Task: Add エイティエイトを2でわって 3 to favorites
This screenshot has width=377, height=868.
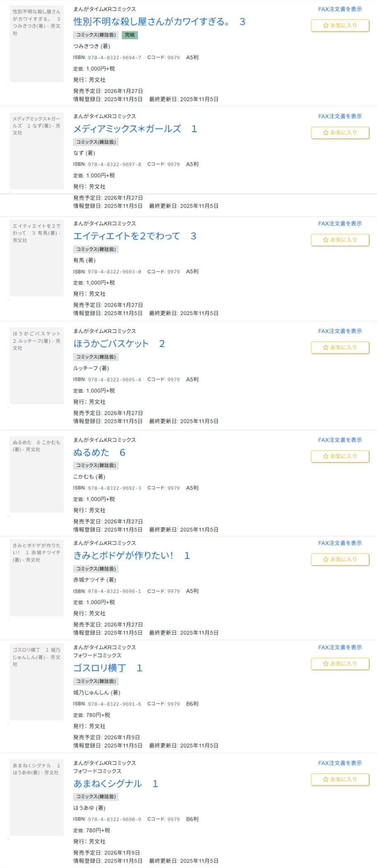Action: point(340,240)
